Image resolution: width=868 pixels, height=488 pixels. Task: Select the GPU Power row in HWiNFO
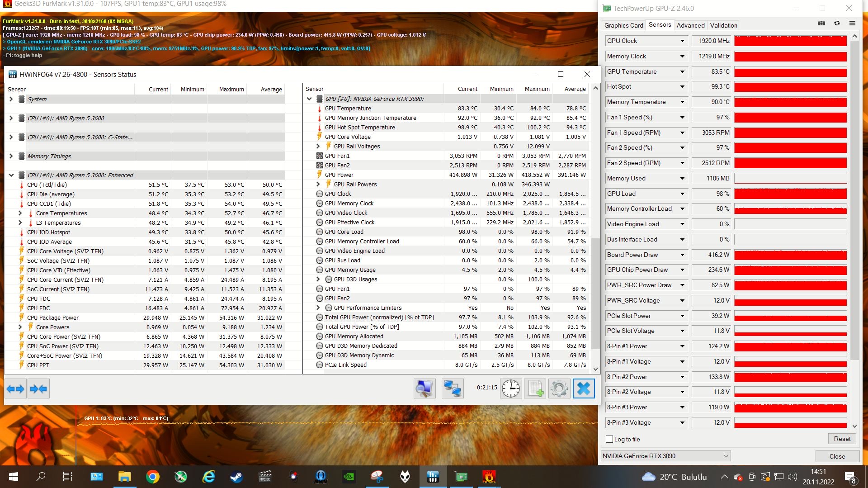point(445,175)
